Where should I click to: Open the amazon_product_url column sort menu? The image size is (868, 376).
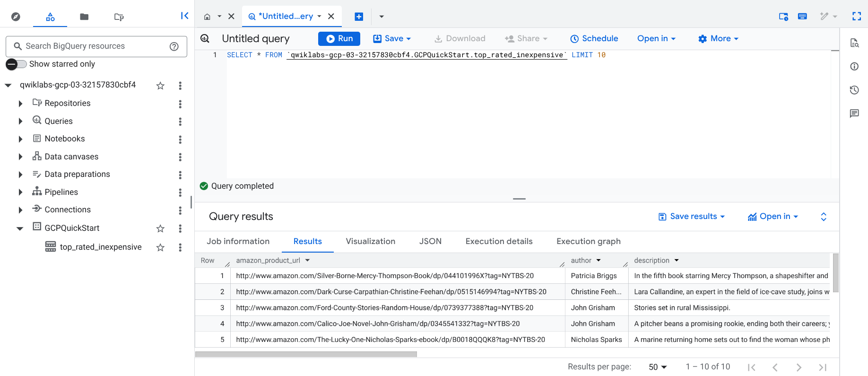click(308, 261)
